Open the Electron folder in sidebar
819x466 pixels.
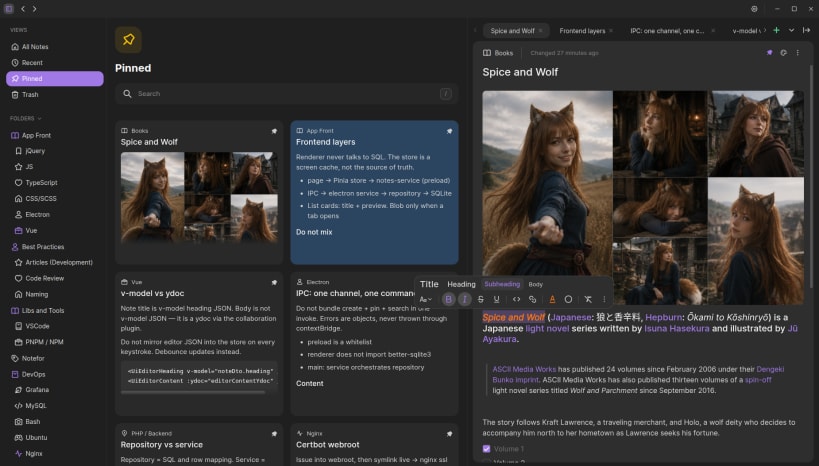(55, 215)
